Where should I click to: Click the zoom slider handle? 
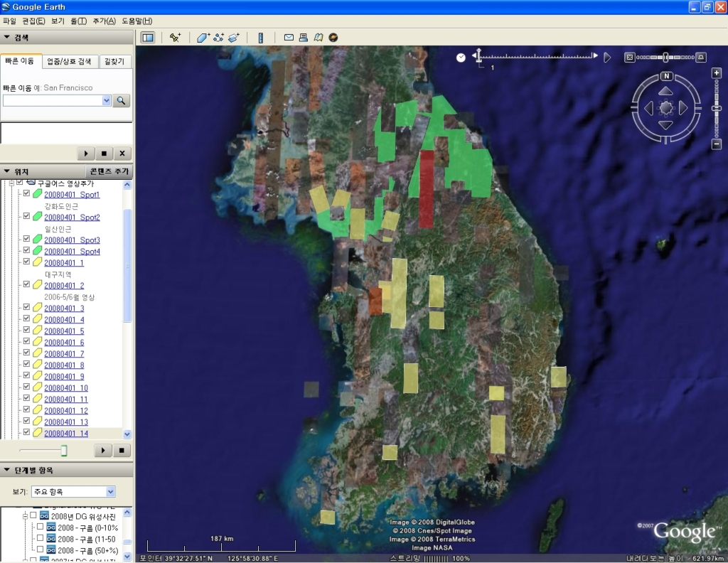point(717,108)
